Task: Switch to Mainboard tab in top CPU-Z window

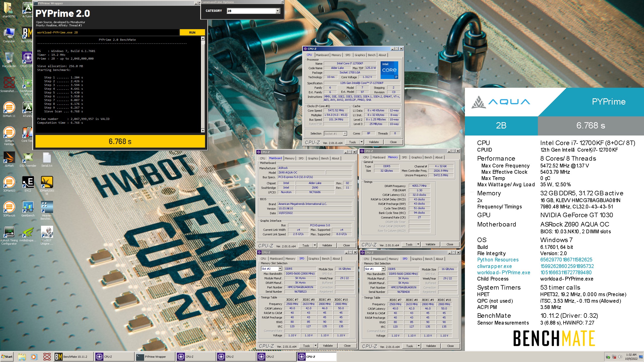Action: [x=322, y=55]
